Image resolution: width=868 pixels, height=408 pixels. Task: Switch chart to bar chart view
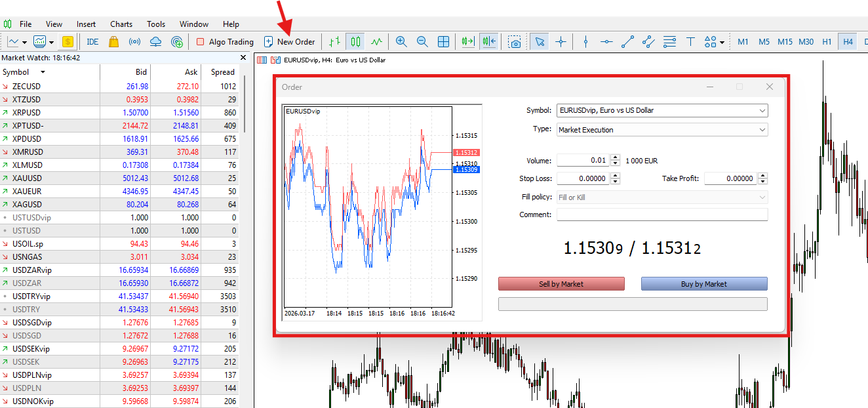(335, 41)
